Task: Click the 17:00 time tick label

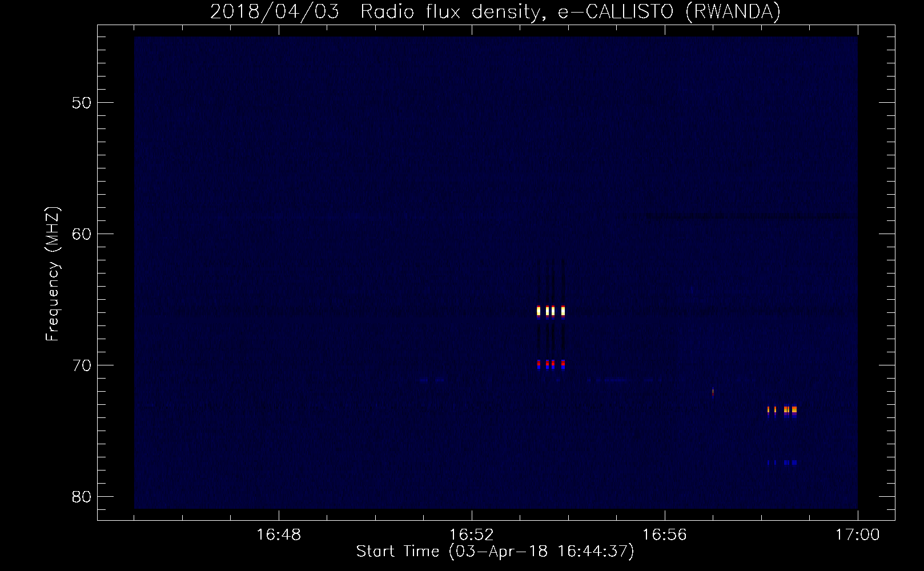Action: click(857, 534)
